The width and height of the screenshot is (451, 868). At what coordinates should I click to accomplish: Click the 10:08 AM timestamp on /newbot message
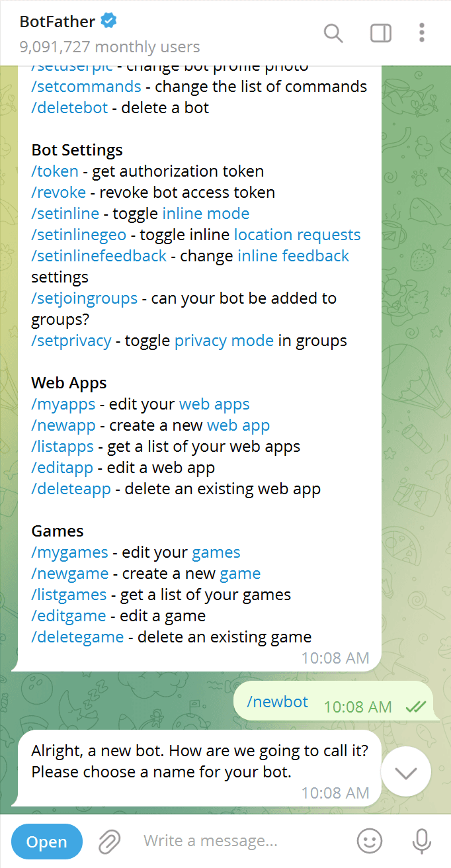(358, 707)
